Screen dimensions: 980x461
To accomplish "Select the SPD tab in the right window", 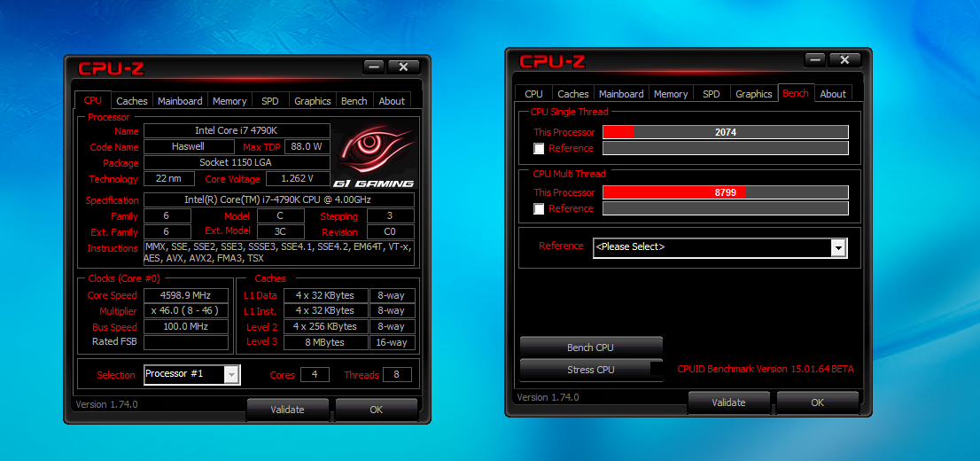I will tap(712, 94).
